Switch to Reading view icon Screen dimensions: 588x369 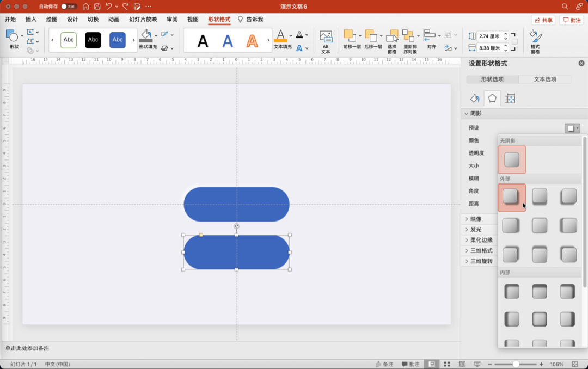(x=462, y=364)
